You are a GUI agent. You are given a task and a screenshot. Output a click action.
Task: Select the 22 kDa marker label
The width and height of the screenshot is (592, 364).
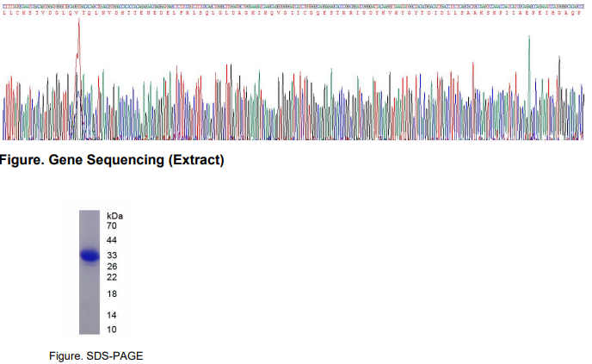(112, 277)
